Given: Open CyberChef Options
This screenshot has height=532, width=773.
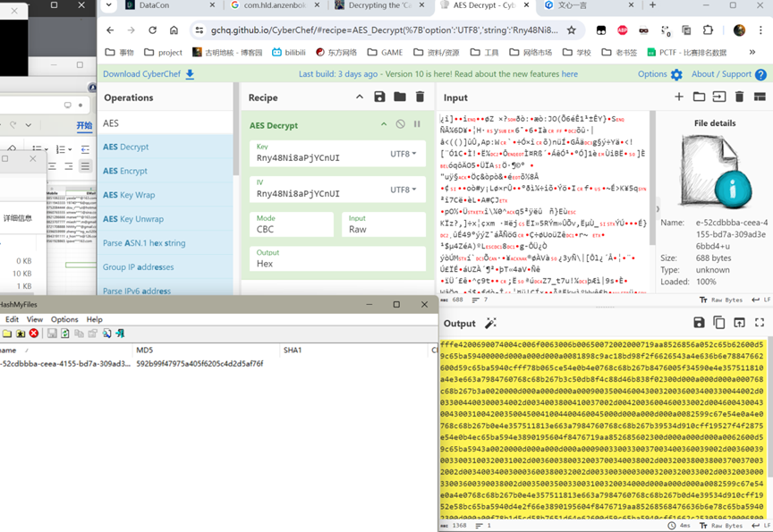Looking at the screenshot, I should (x=659, y=74).
